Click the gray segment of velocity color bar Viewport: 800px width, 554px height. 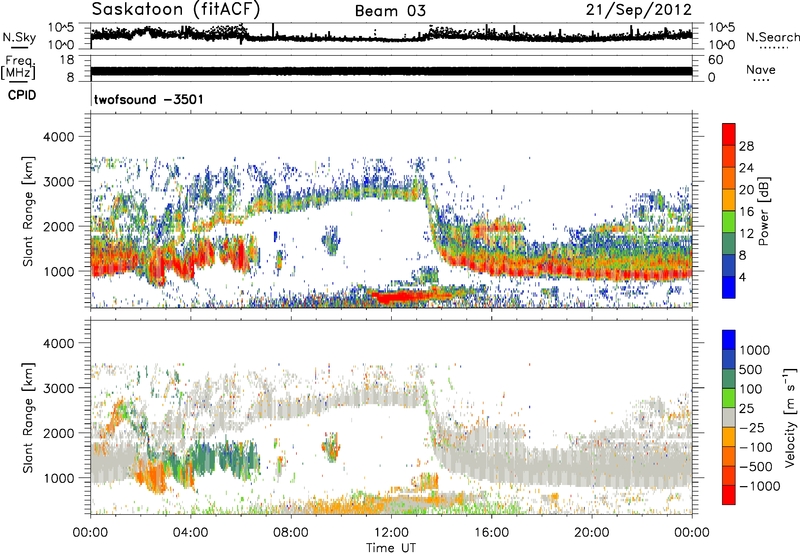(729, 418)
